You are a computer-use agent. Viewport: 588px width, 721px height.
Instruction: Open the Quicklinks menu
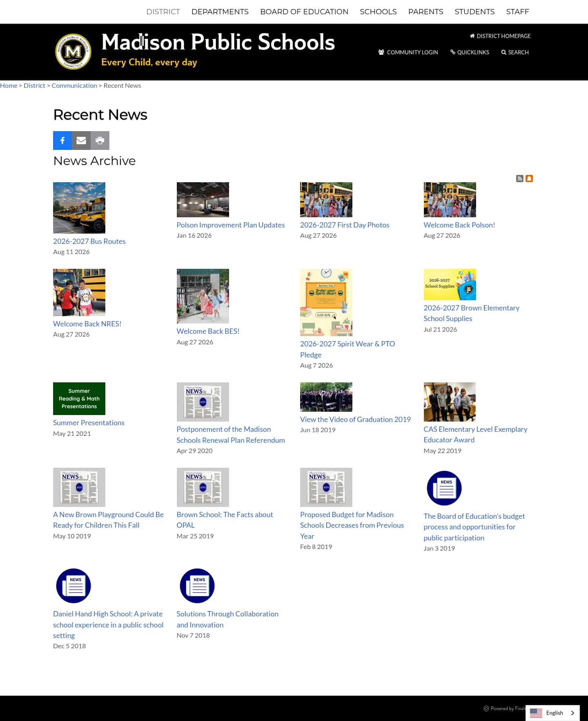(x=470, y=52)
